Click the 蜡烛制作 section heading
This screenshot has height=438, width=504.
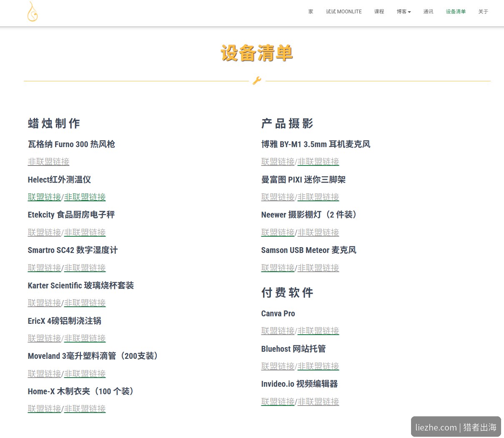click(x=54, y=123)
